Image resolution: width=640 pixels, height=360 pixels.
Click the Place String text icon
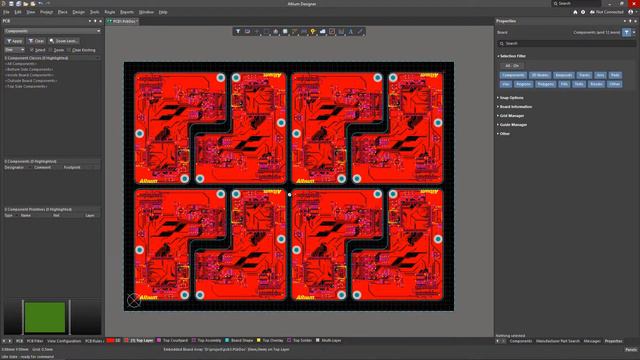[351, 31]
